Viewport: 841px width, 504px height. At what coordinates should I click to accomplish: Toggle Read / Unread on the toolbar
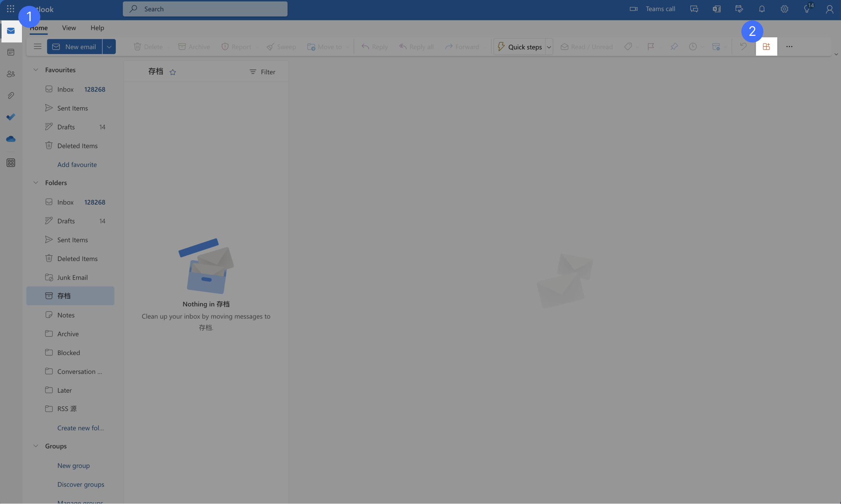(x=586, y=46)
